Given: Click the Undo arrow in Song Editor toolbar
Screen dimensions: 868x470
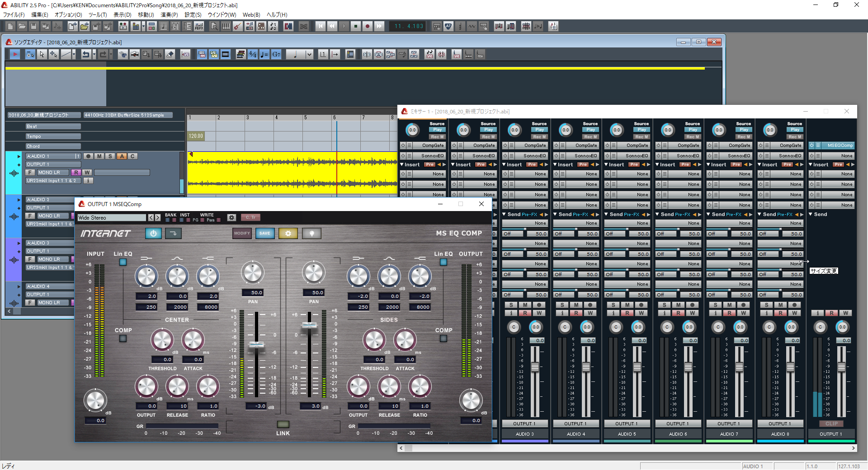Looking at the screenshot, I should [x=85, y=54].
